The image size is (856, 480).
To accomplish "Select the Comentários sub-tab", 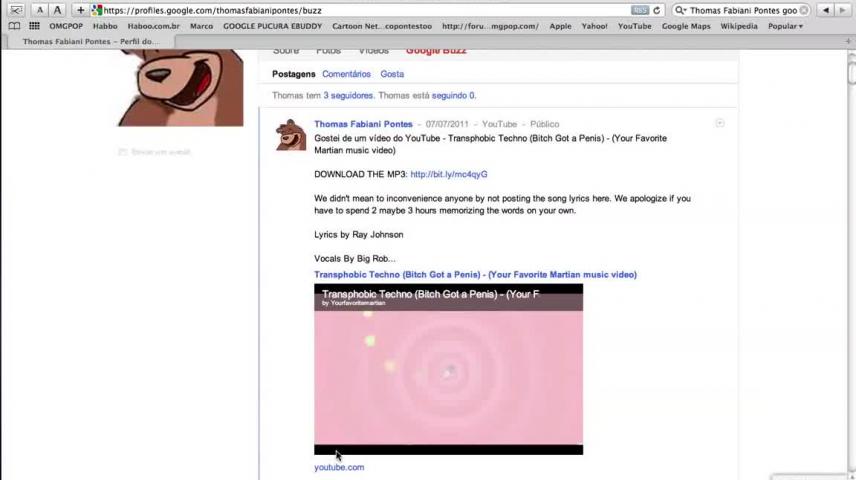I will pyautogui.click(x=346, y=74).
